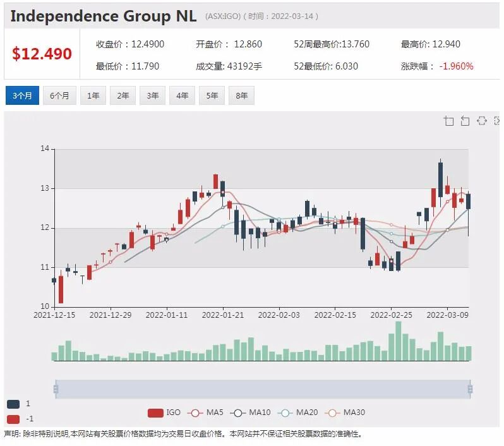Click the x-axis label 2022-02-03

point(279,315)
